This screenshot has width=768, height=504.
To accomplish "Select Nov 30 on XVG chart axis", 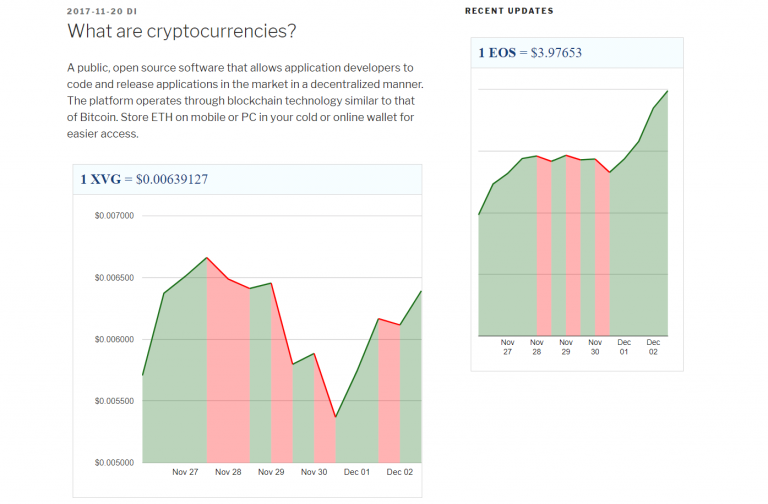I will point(315,472).
